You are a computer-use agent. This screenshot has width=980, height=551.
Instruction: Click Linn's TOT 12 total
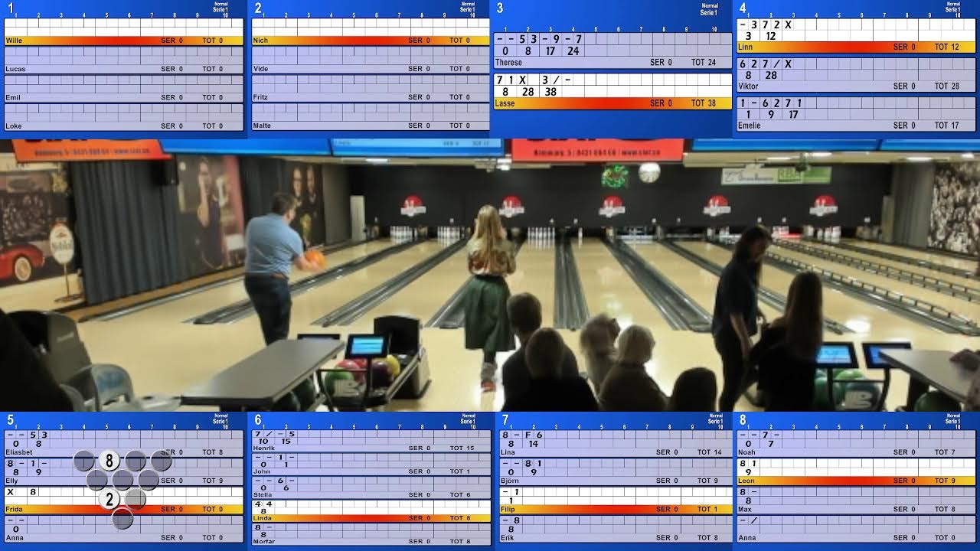coord(947,47)
